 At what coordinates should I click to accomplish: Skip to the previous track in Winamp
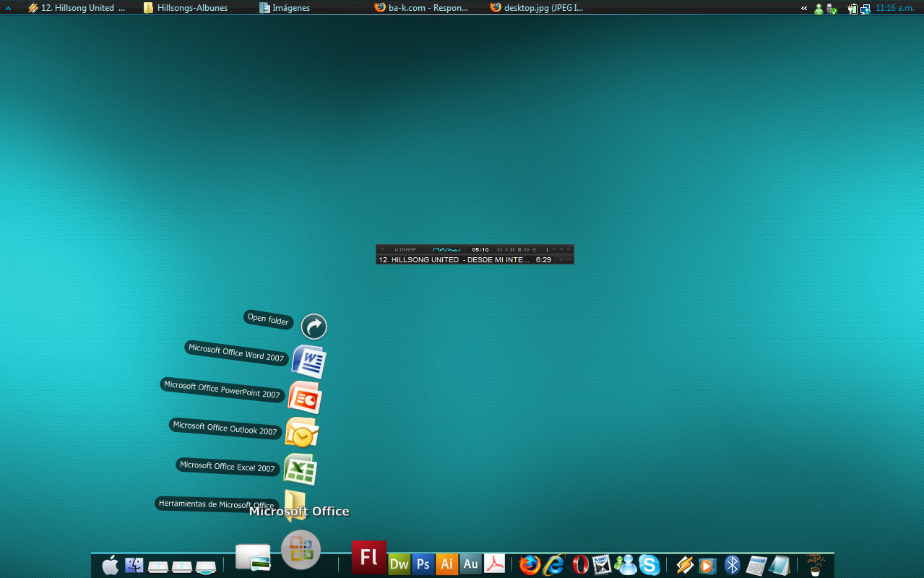[x=500, y=249]
